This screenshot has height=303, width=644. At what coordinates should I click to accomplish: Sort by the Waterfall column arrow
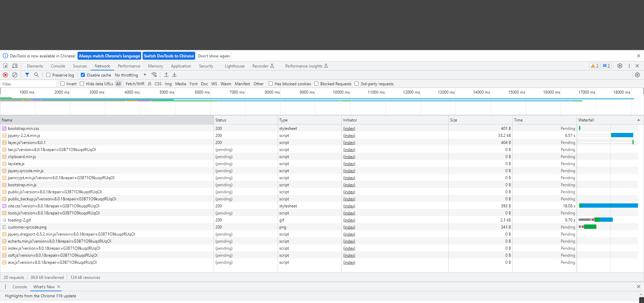(x=639, y=120)
